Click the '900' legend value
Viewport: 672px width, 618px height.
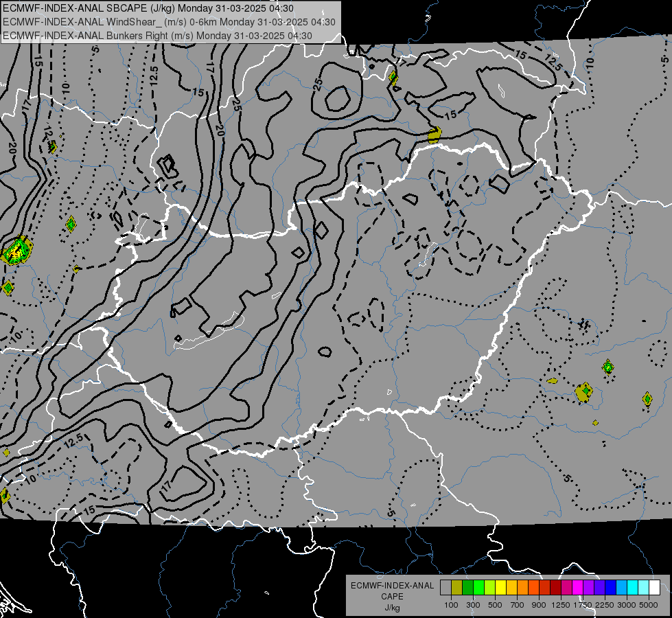pos(539,605)
